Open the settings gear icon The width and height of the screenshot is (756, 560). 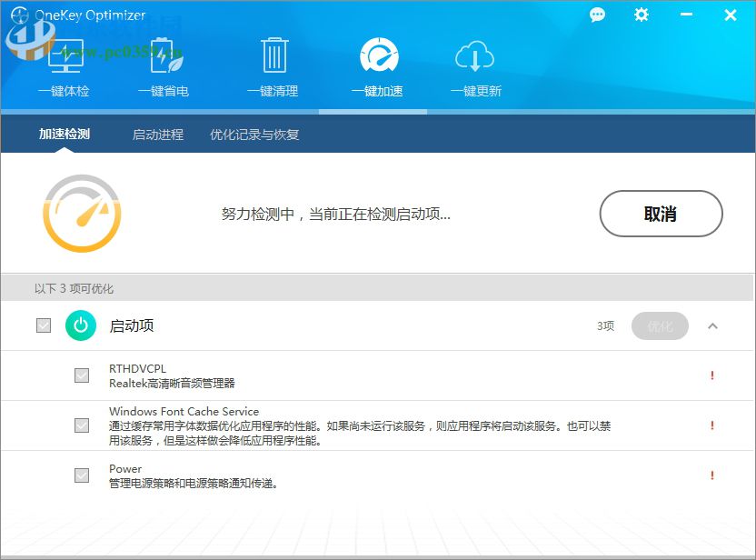[x=642, y=15]
